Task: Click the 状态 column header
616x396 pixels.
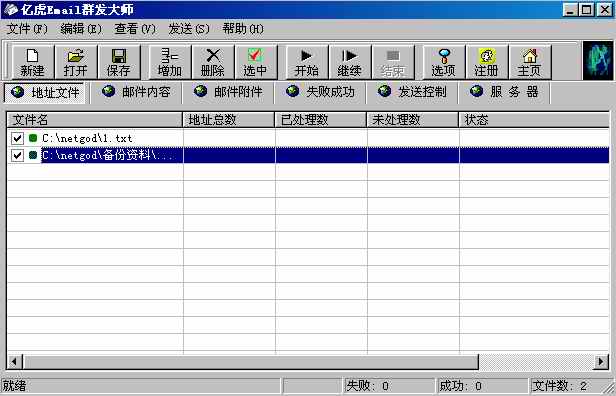Action: (x=534, y=120)
